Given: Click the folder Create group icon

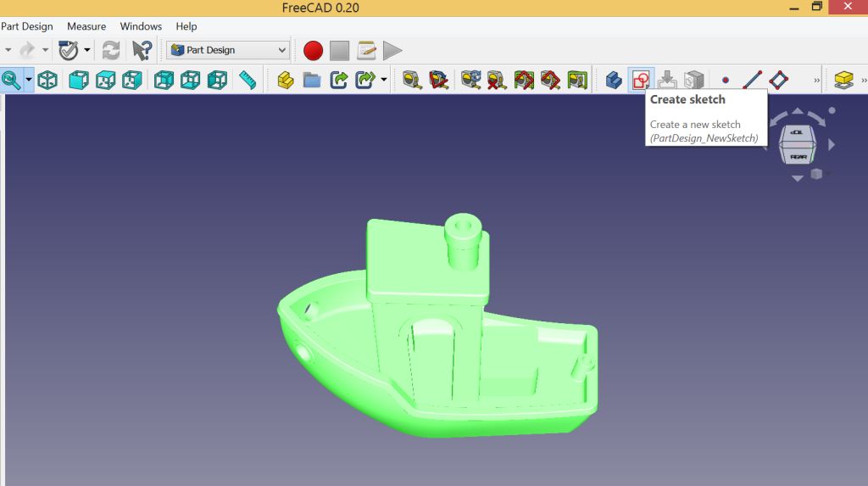Looking at the screenshot, I should [312, 81].
